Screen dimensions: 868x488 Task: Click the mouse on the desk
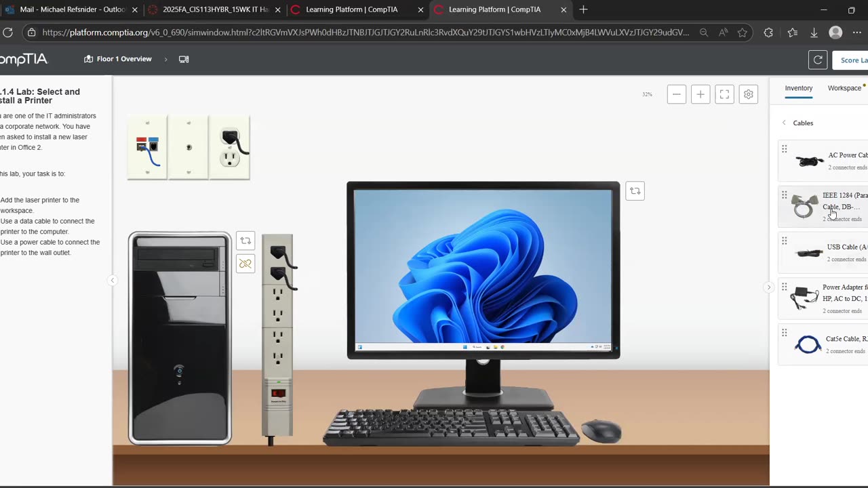coord(601,431)
